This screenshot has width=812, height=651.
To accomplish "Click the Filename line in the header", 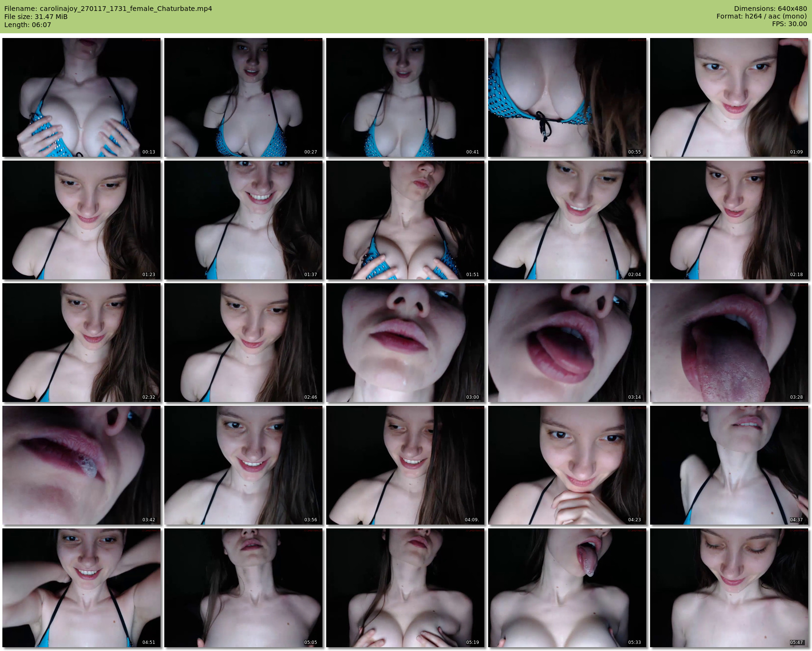I will pos(108,9).
